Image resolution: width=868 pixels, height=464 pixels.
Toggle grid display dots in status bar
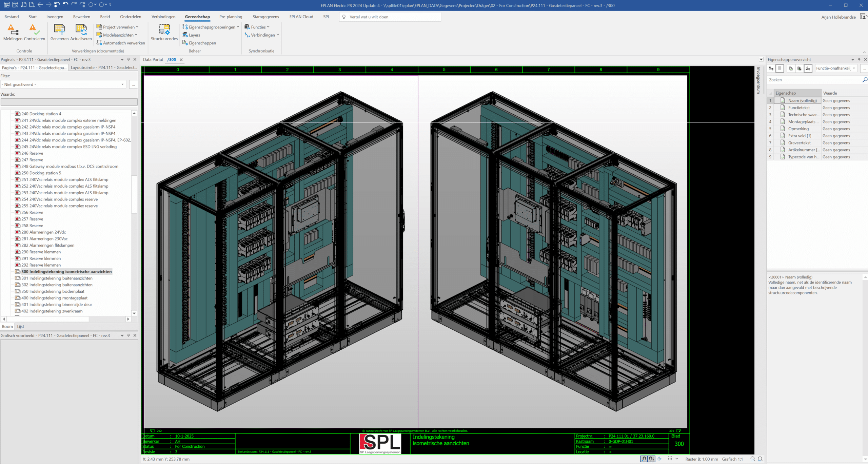pos(670,459)
